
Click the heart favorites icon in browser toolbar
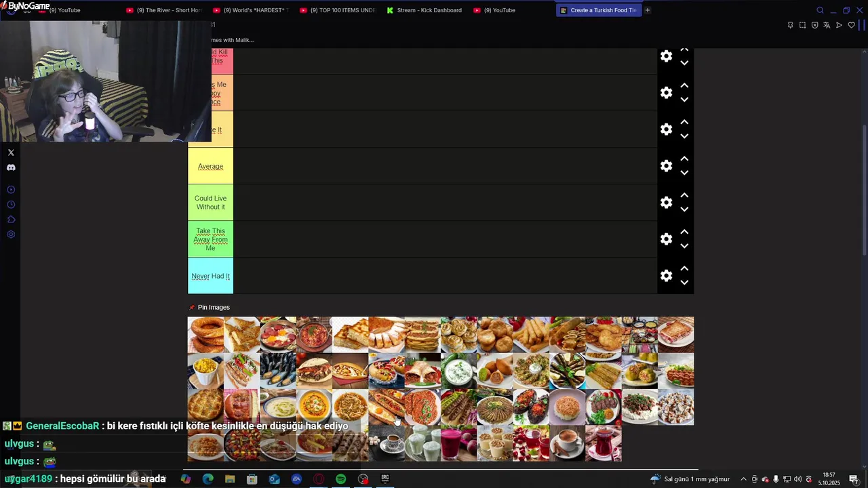[852, 25]
